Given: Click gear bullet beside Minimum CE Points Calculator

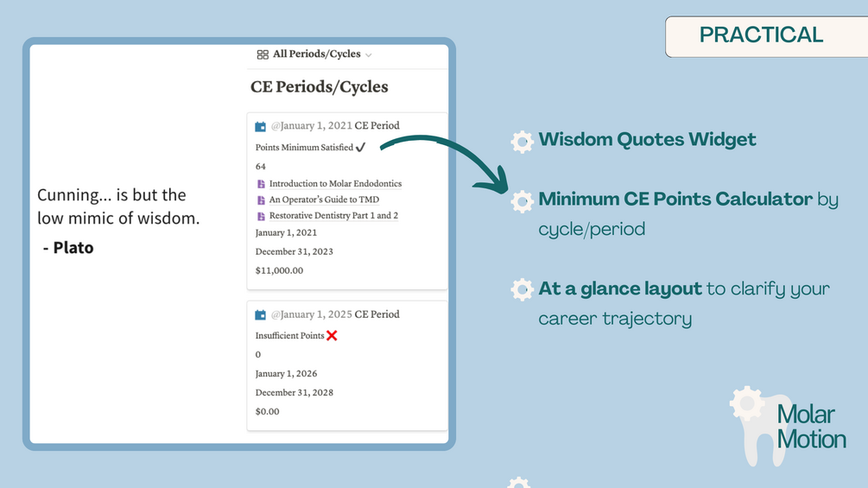Looking at the screenshot, I should [522, 201].
